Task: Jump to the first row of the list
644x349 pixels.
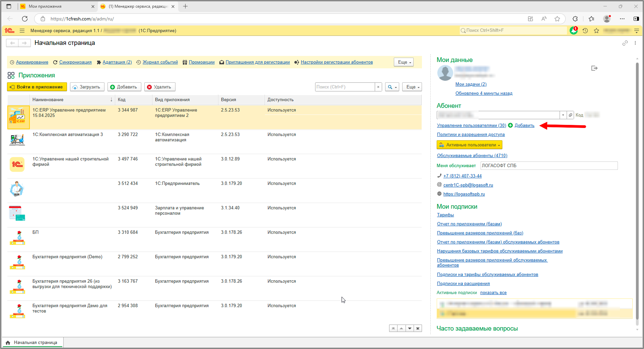Action: [x=393, y=328]
